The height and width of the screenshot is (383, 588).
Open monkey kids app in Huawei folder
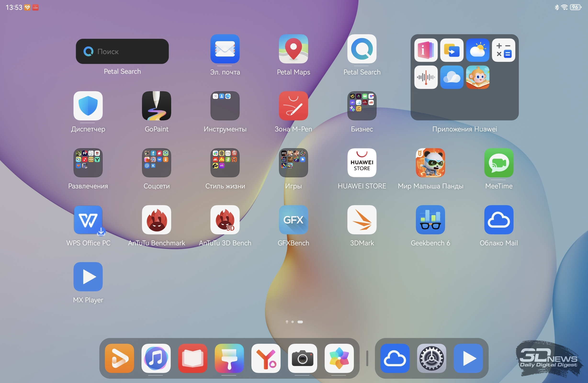point(478,77)
